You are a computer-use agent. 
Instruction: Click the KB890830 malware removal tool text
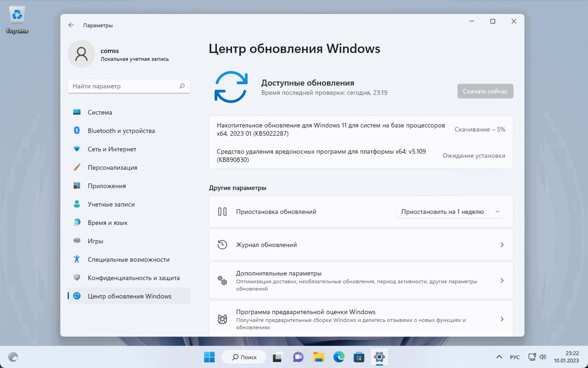click(x=321, y=155)
